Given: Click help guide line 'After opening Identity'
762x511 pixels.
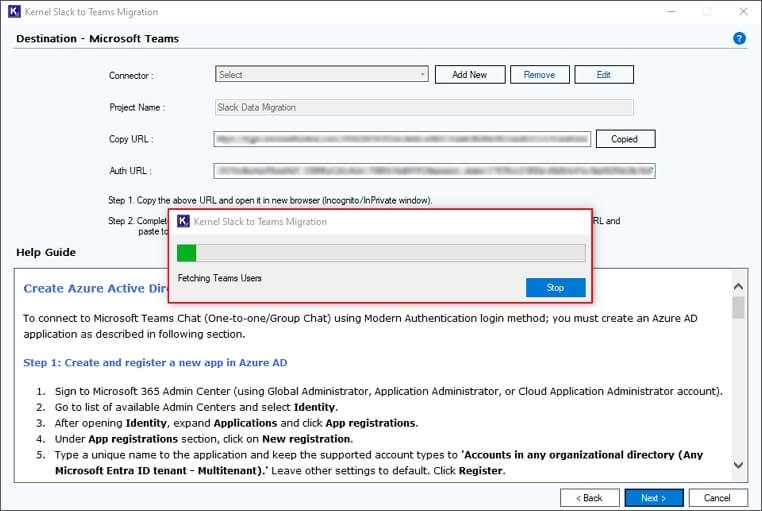Looking at the screenshot, I should 236,423.
